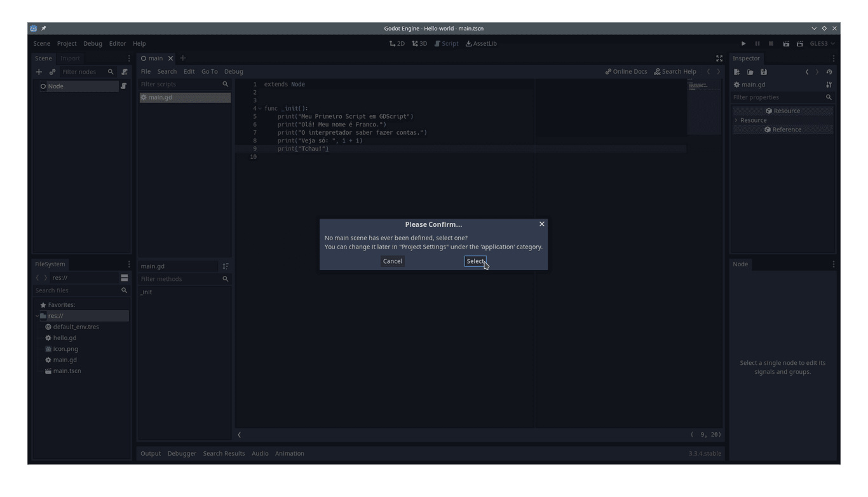The width and height of the screenshot is (868, 497).
Task: Open the GLES3 renderer dropdown
Action: tap(822, 43)
